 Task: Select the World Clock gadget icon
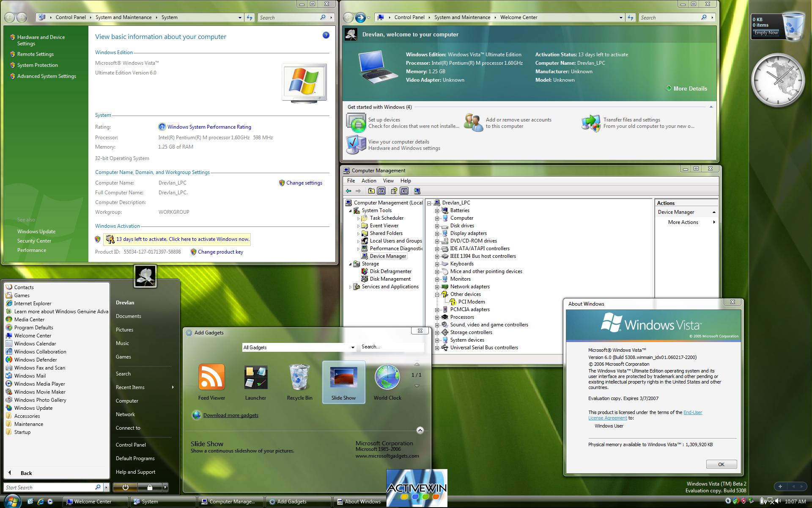click(387, 377)
